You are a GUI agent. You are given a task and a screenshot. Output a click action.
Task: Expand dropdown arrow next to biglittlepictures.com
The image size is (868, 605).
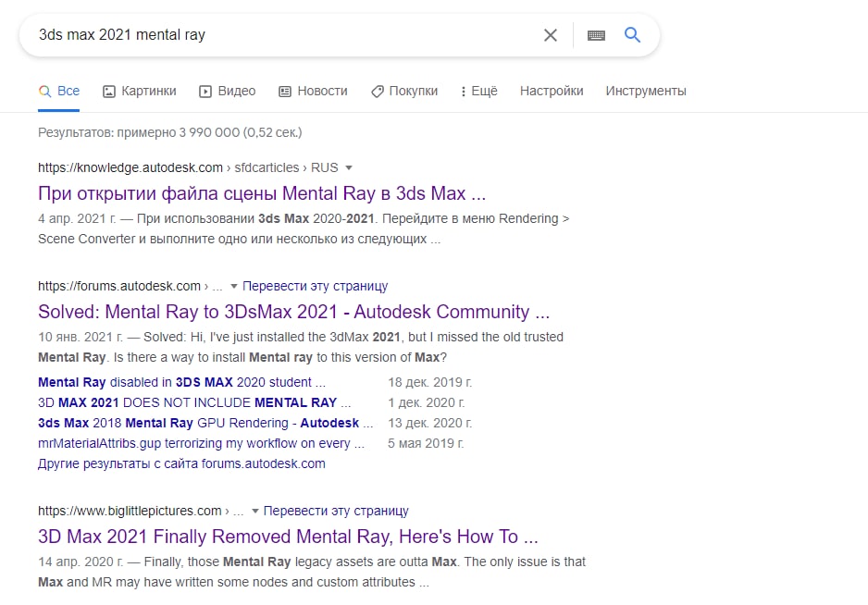[x=254, y=511]
